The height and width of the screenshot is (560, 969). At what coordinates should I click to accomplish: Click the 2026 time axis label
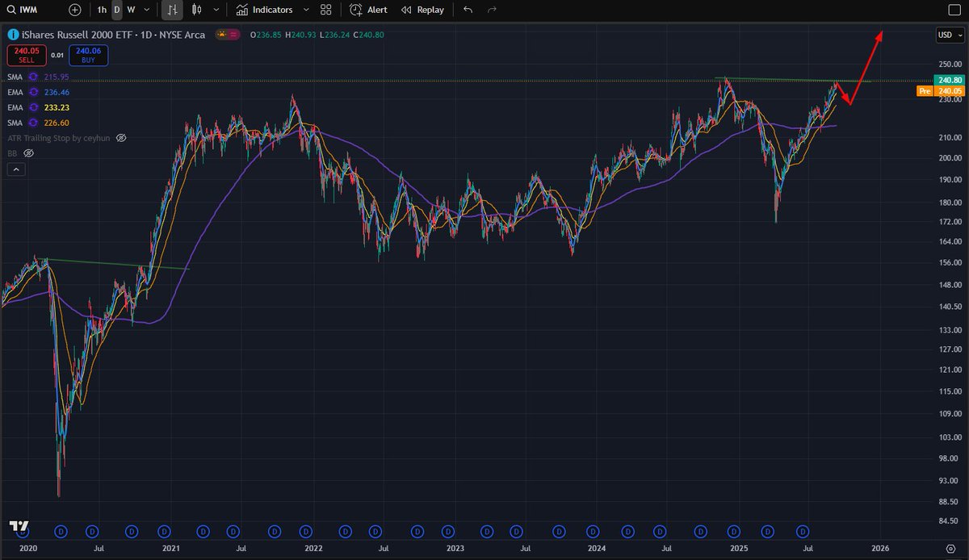[x=880, y=548]
